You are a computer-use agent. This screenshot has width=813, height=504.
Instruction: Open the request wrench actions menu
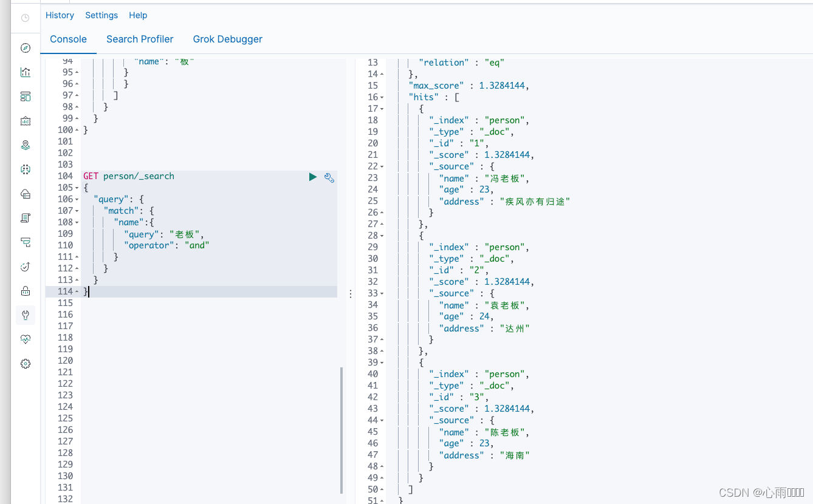coord(329,177)
